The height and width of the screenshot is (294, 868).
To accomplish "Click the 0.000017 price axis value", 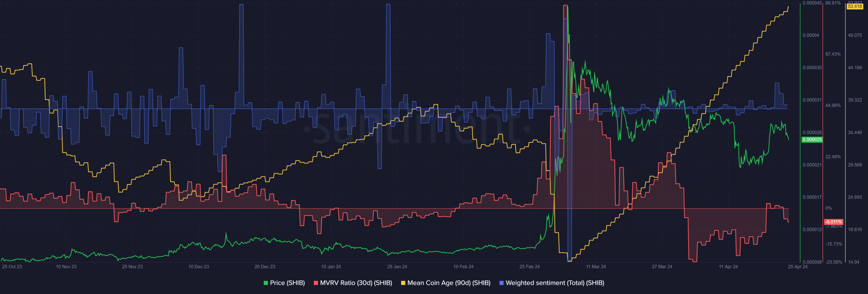I will pos(812,197).
